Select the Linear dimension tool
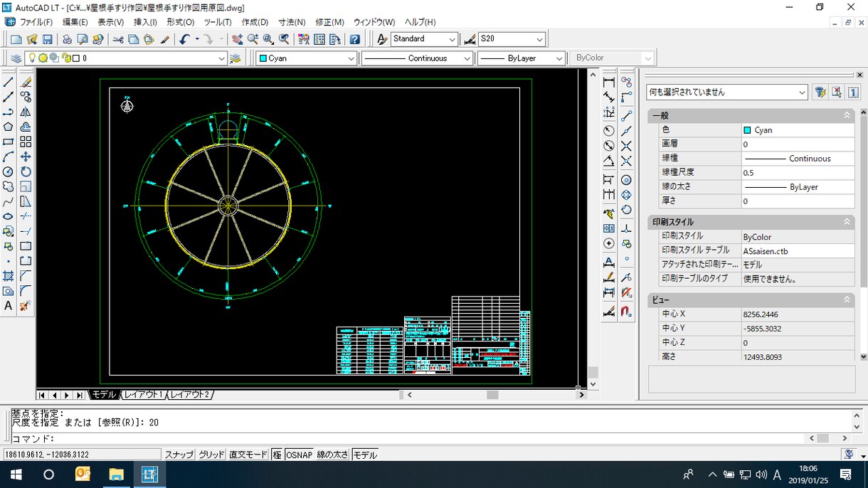This screenshot has height=488, width=868. [609, 82]
